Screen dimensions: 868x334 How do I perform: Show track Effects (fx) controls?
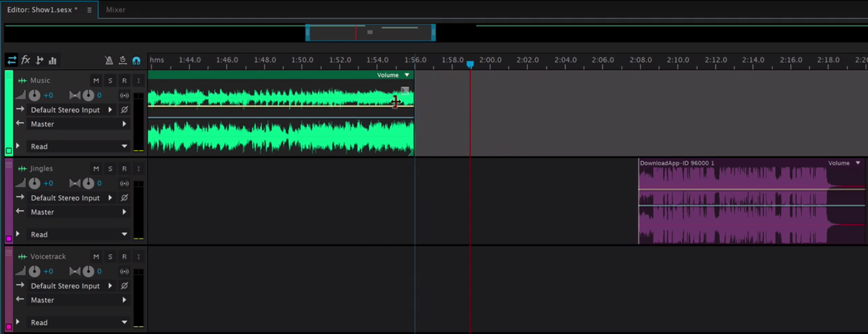coord(26,60)
